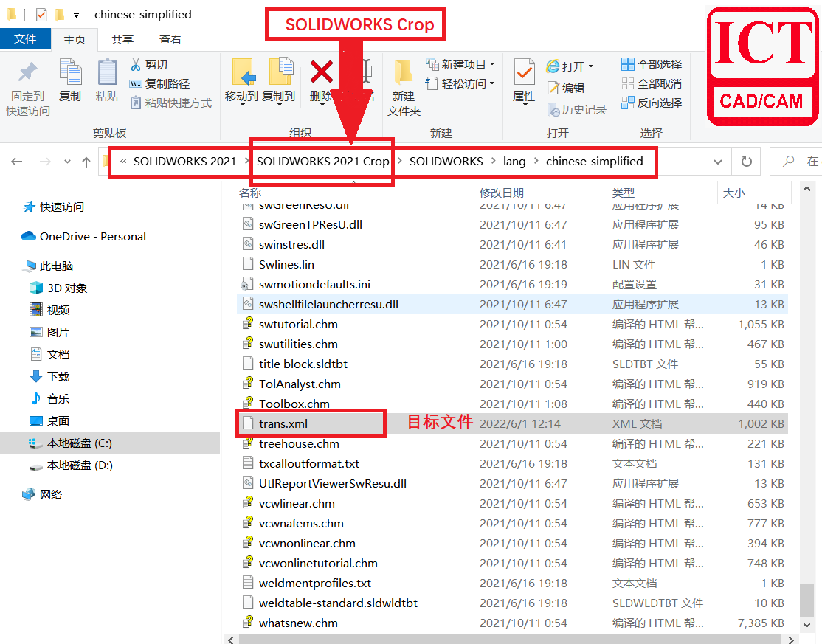Click the vertical scrollbar down arrow
Viewport: 822px width, 644px height.
pyautogui.click(x=807, y=624)
